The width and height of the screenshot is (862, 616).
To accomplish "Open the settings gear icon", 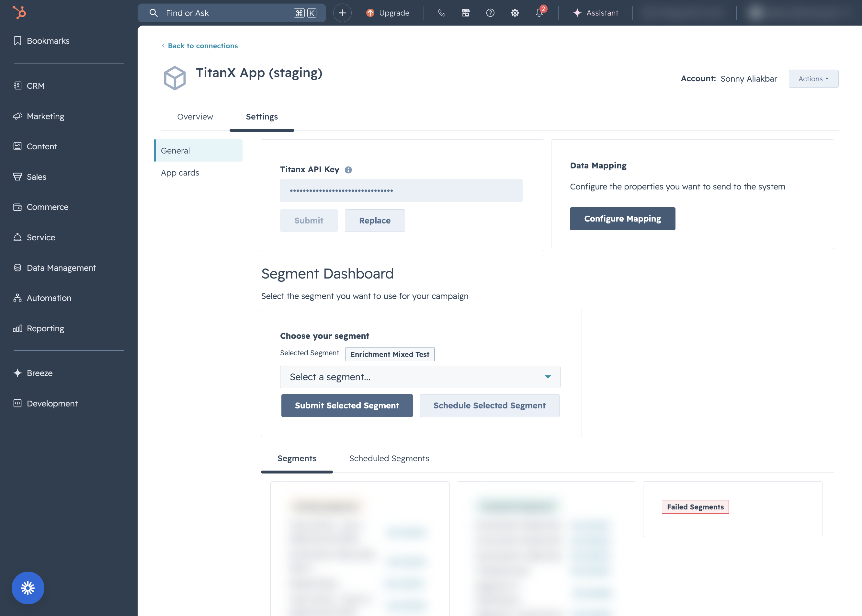I will click(x=515, y=13).
